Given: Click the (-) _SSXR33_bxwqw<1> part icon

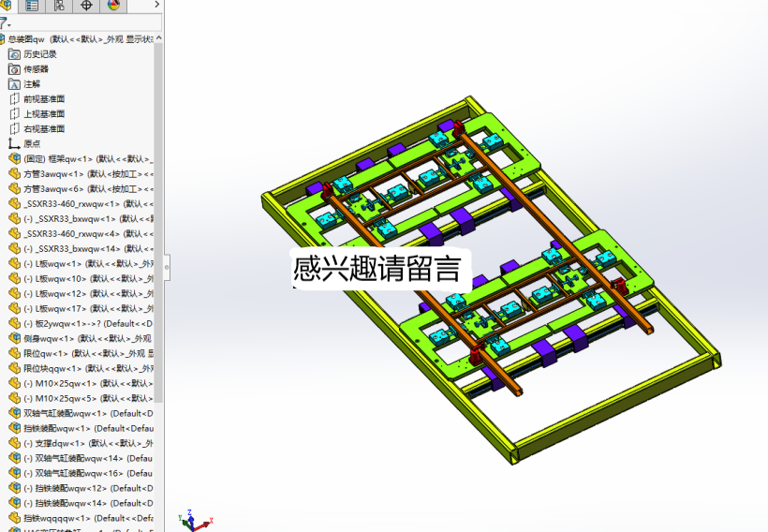Looking at the screenshot, I should (14, 218).
